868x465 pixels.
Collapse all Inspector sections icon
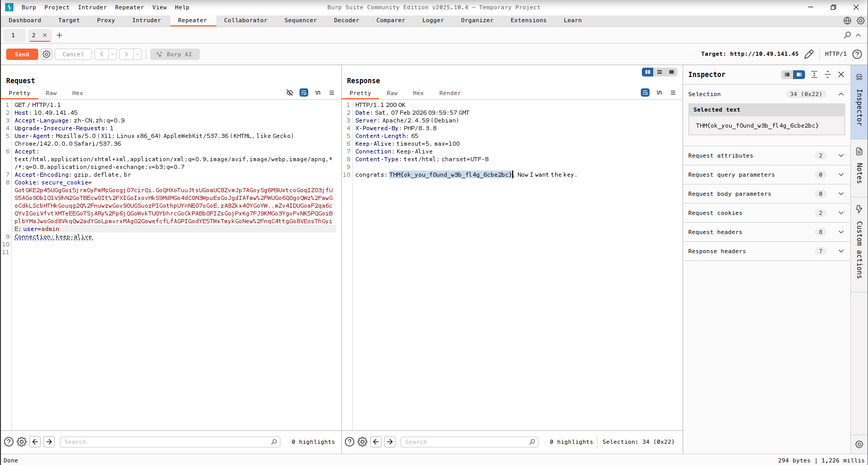click(828, 74)
